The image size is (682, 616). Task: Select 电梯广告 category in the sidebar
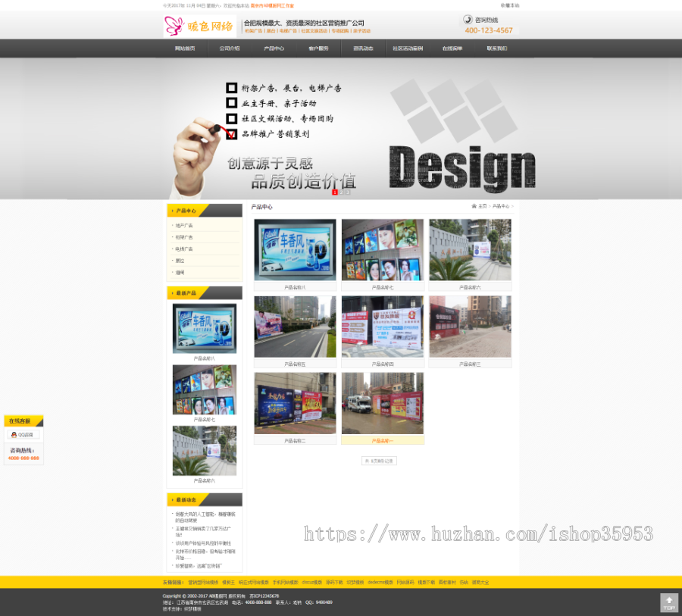tap(184, 249)
